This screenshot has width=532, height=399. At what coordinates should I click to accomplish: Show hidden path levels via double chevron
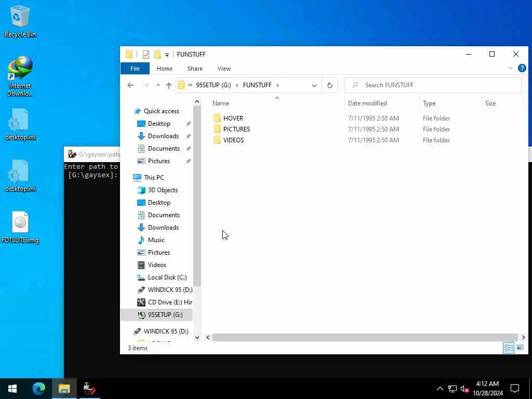click(x=190, y=85)
